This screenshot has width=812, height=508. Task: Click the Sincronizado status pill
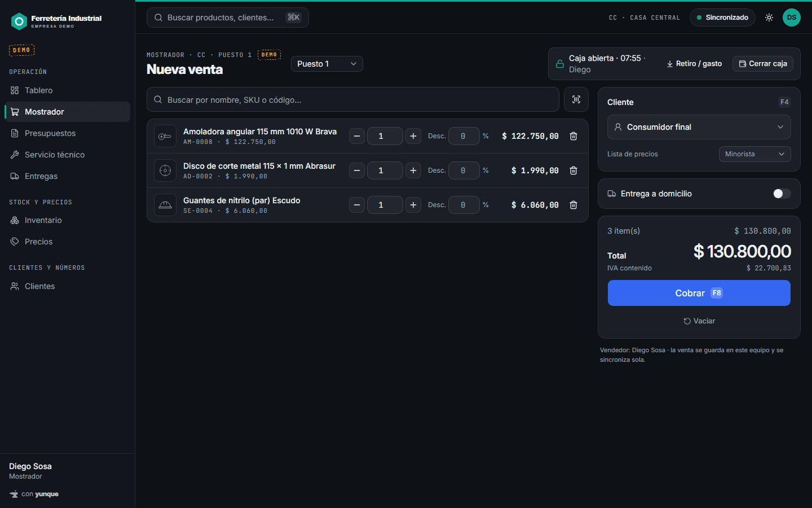tap(722, 17)
